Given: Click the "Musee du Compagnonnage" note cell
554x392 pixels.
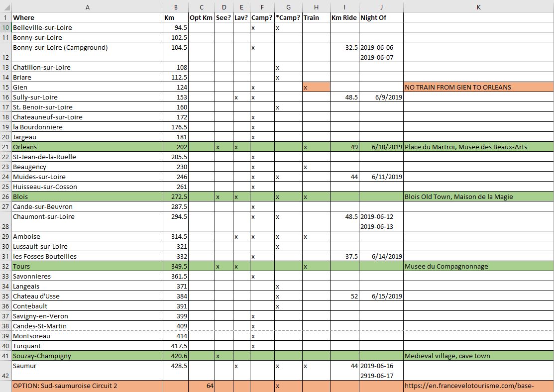Looking at the screenshot, I should (x=446, y=266).
